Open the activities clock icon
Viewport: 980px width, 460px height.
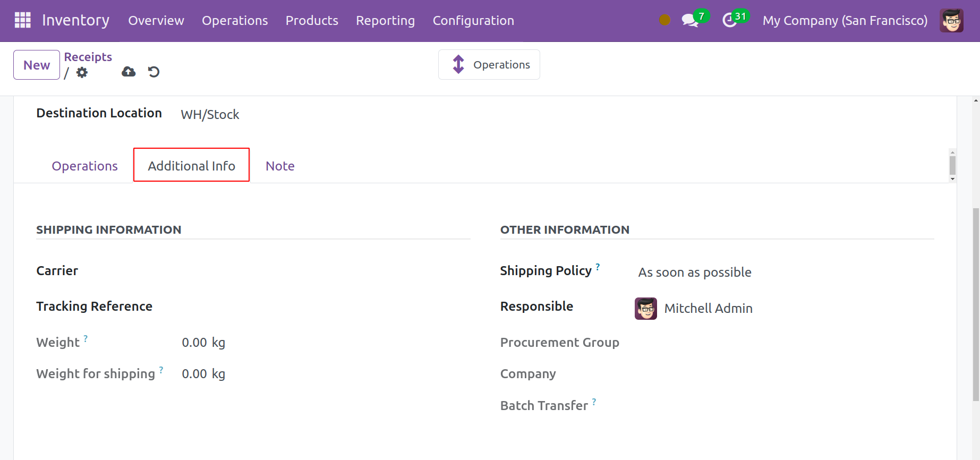click(x=730, y=21)
